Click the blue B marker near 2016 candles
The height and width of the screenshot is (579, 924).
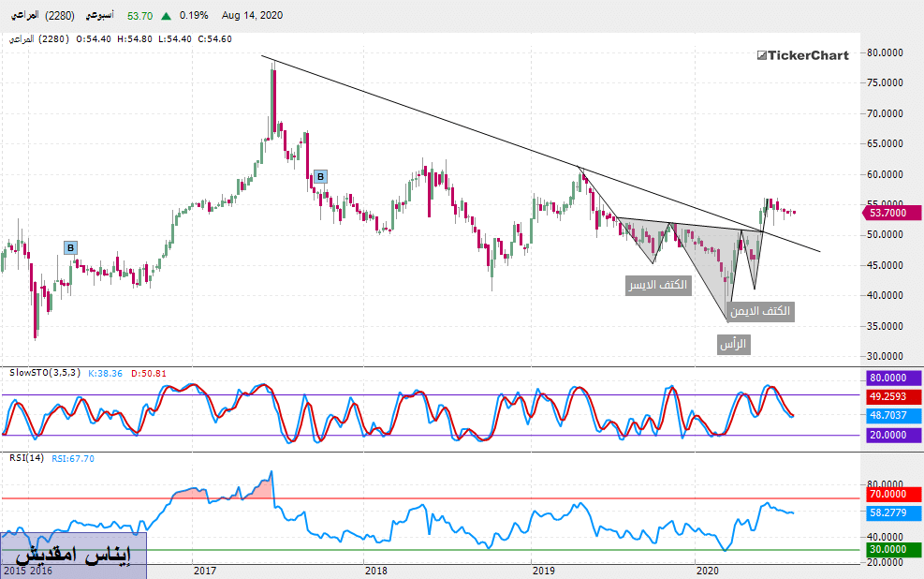[x=70, y=247]
